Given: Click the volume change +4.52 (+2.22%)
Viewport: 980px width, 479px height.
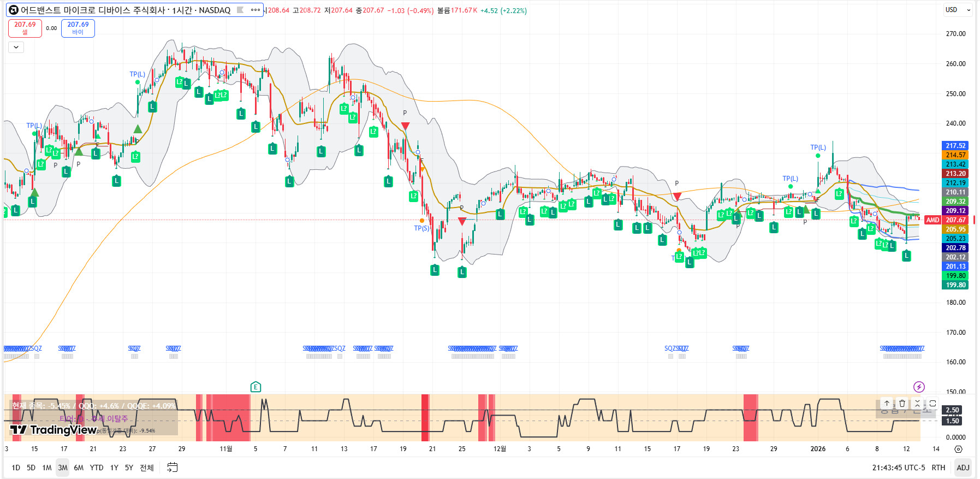Looking at the screenshot, I should (x=504, y=10).
